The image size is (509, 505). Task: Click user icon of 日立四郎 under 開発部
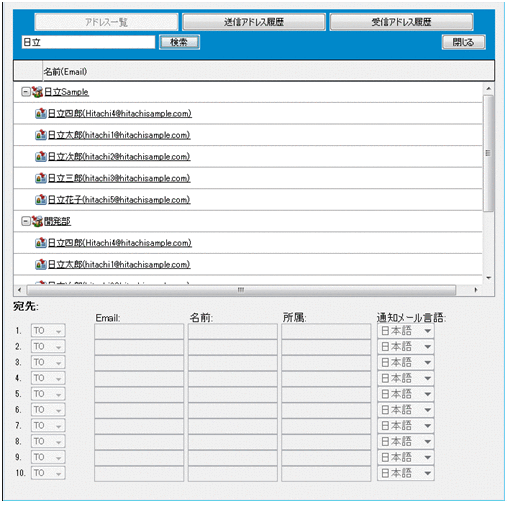(x=41, y=243)
